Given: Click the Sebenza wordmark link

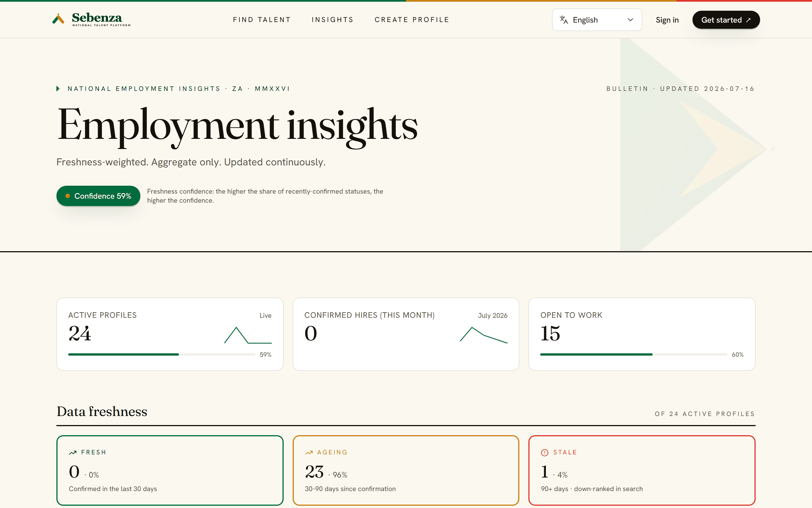Looking at the screenshot, I should [97, 18].
